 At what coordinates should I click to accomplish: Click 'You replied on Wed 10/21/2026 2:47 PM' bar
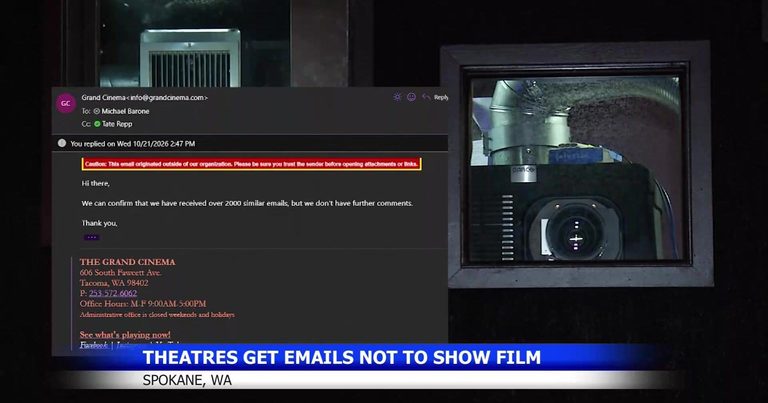[x=250, y=143]
